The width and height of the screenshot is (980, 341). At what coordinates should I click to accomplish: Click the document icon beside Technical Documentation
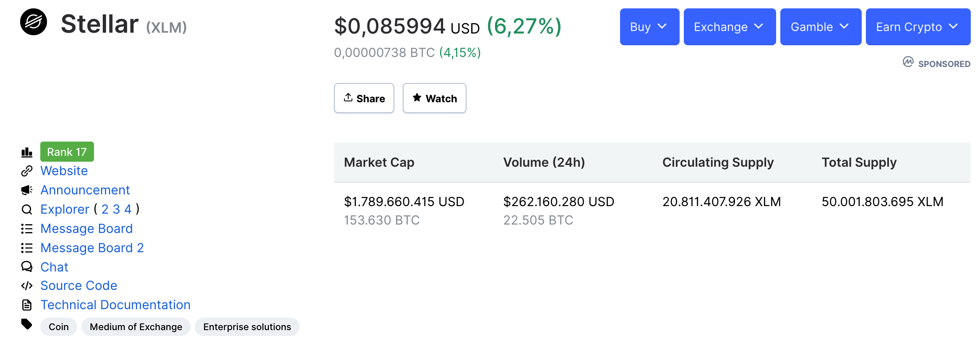27,305
